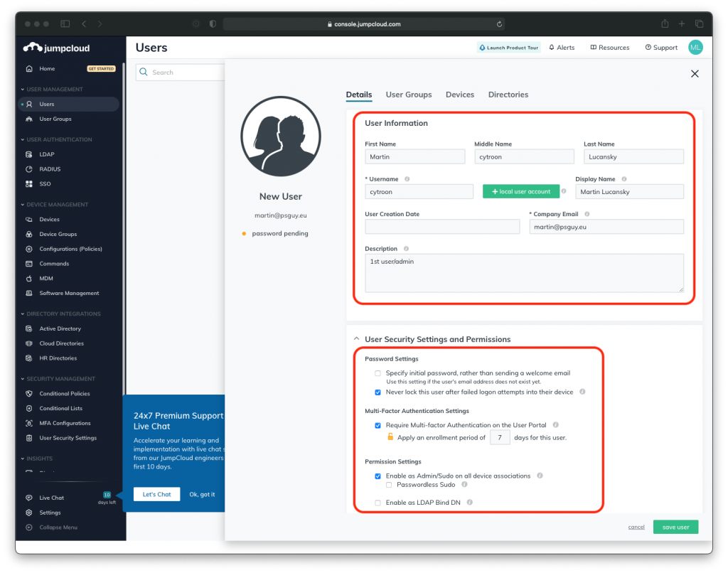Open the Device Groups sidebar icon
This screenshot has width=728, height=573.
[x=29, y=234]
